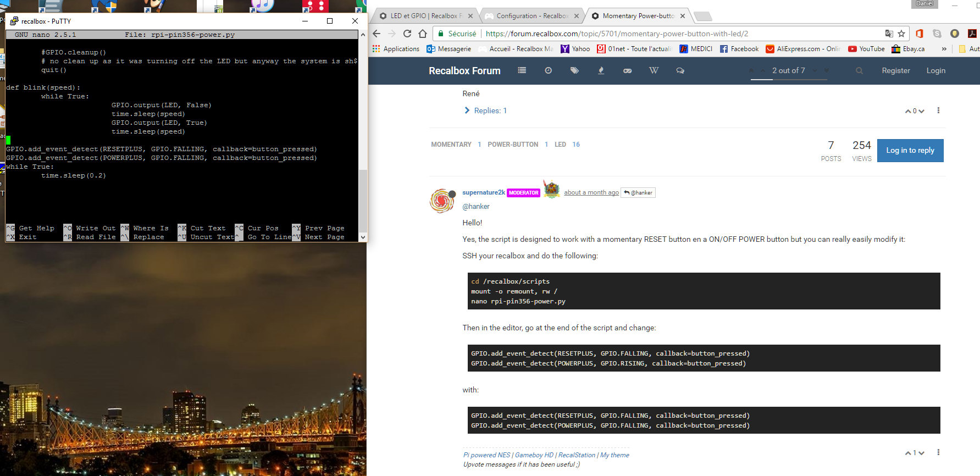This screenshot has height=476, width=980.
Task: Click the forum search magnifier icon
Action: click(x=859, y=70)
